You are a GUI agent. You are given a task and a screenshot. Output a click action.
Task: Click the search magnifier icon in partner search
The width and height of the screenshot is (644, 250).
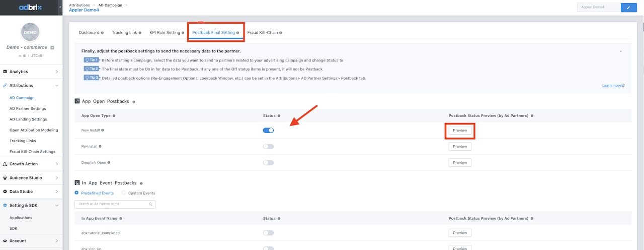point(150,205)
